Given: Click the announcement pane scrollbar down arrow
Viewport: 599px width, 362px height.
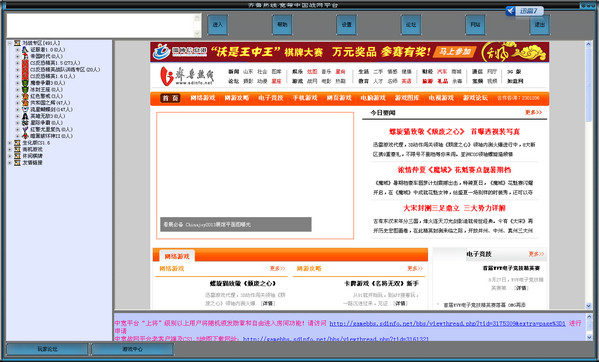Looking at the screenshot, I should (x=589, y=337).
